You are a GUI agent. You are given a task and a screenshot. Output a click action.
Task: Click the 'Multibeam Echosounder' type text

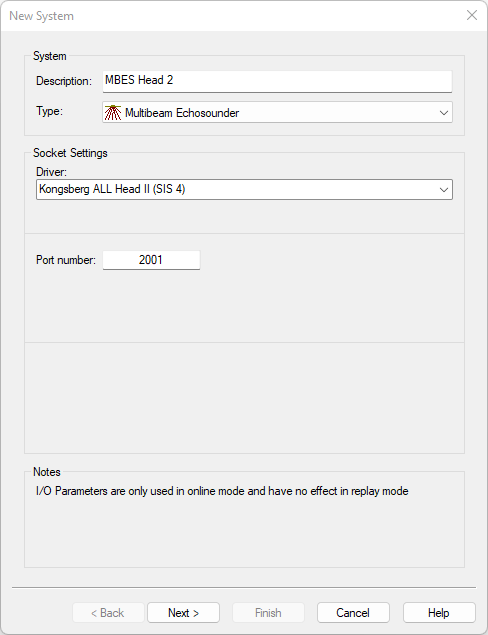182,113
